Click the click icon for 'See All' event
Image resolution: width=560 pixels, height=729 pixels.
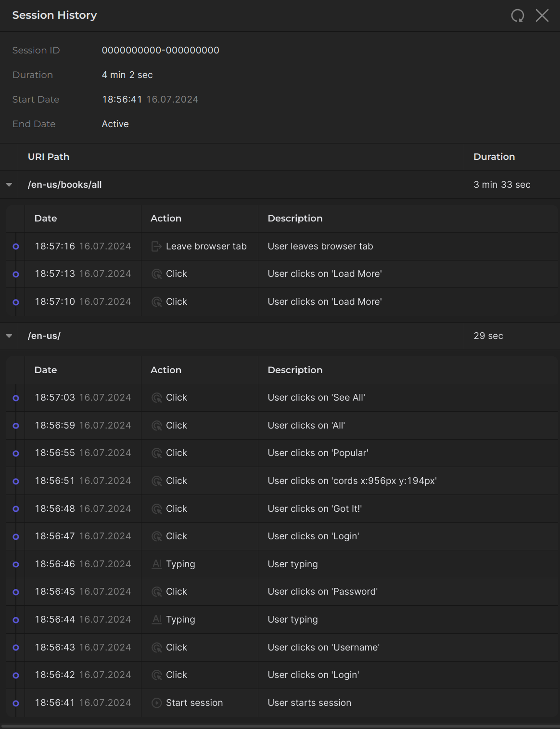(156, 398)
